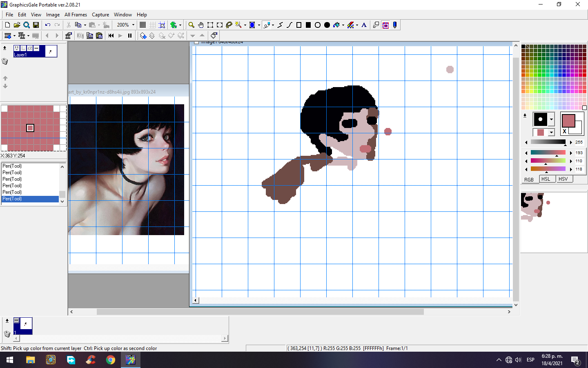Screen dimensions: 588x368
Task: Open Chrome from the taskbar
Action: (110, 360)
